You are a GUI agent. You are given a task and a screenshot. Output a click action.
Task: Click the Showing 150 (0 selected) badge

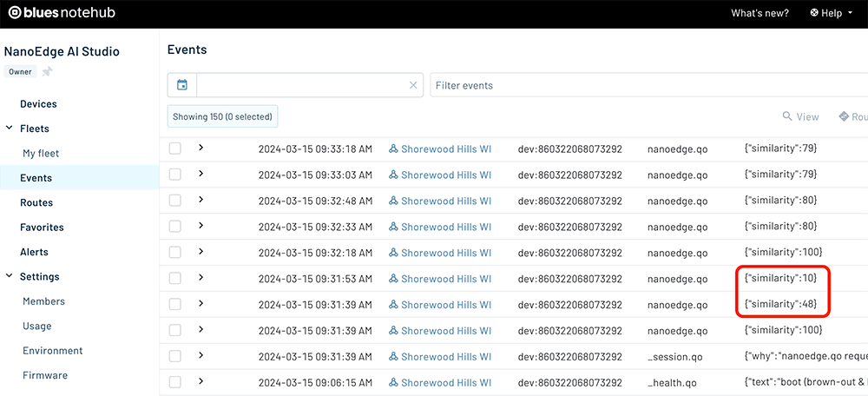(x=222, y=117)
